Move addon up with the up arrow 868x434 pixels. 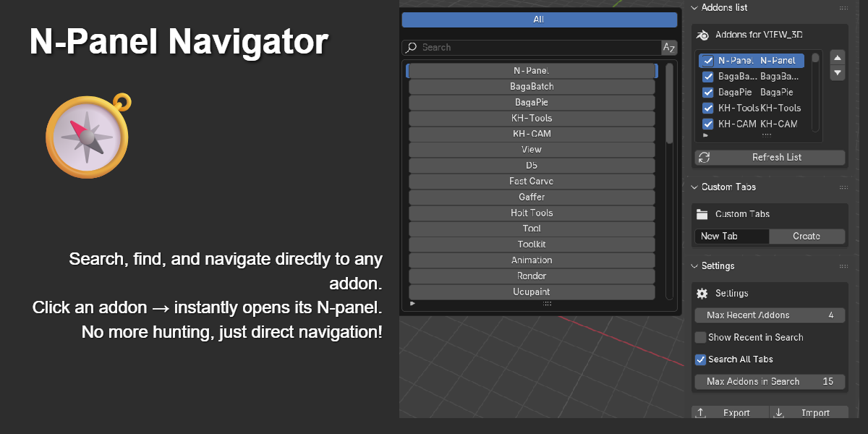pos(838,58)
